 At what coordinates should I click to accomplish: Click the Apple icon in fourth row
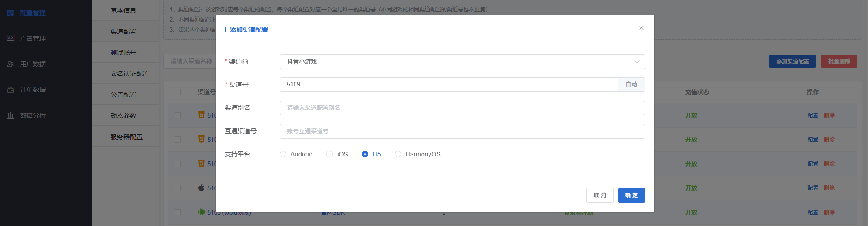(x=201, y=188)
